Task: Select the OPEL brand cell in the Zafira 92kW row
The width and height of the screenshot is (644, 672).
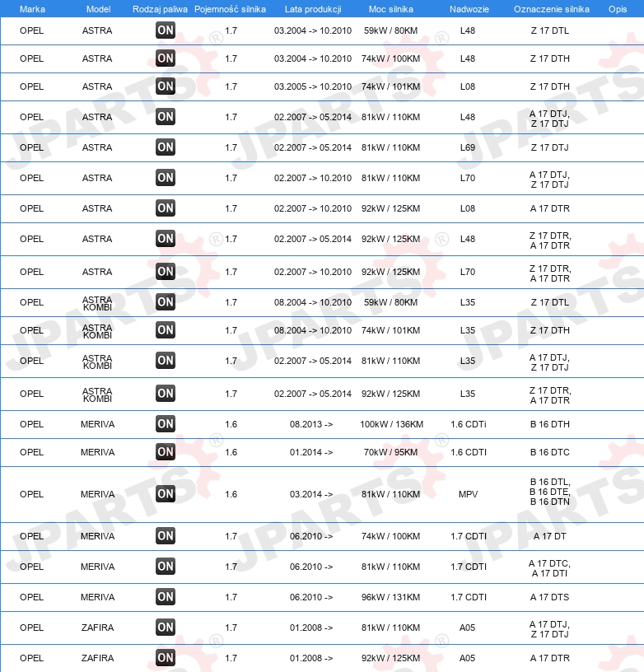Action: pyautogui.click(x=32, y=657)
